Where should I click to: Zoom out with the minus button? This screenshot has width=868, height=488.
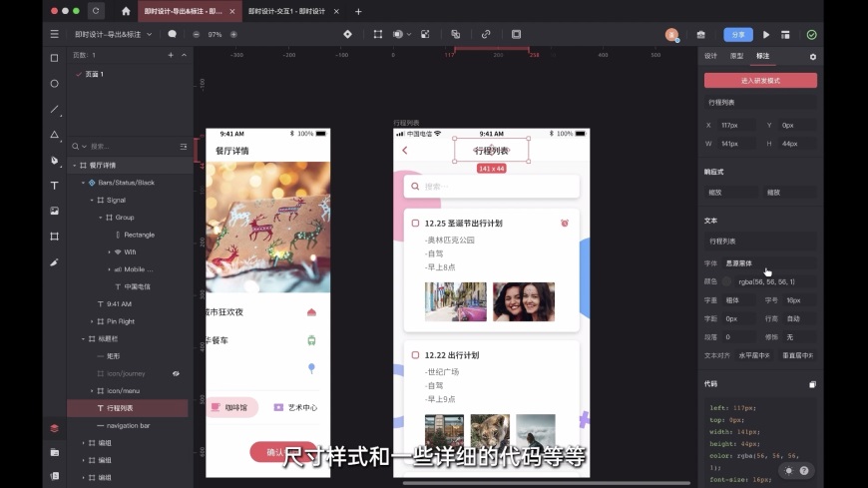click(x=196, y=34)
